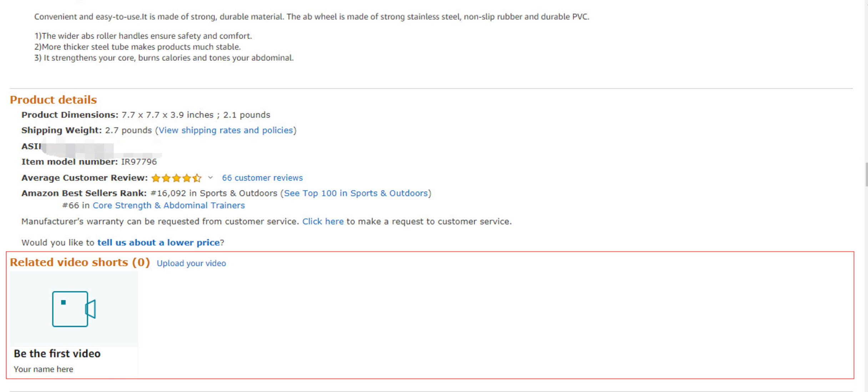Viewport: 868px width, 392px height.
Task: Select Upload your video
Action: pyautogui.click(x=191, y=263)
